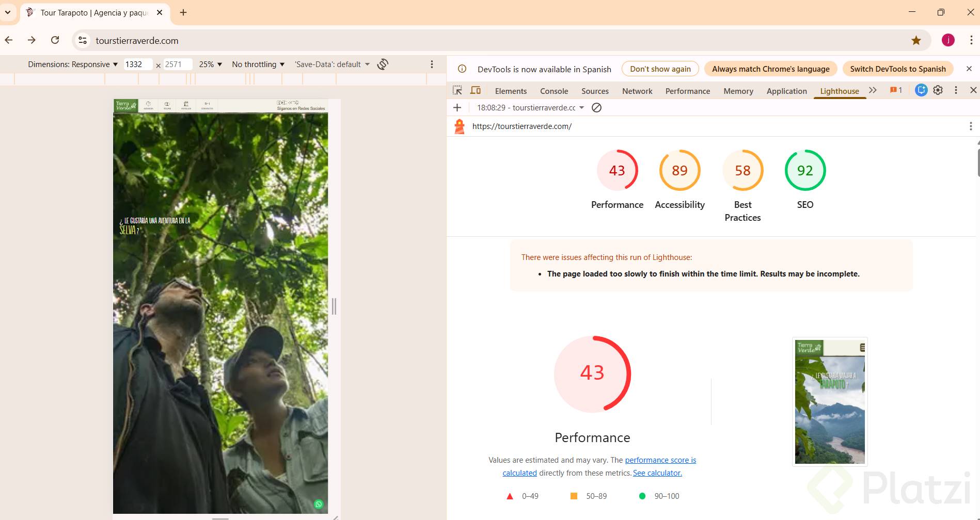
Task: Switch to the Console tab
Action: pyautogui.click(x=554, y=91)
